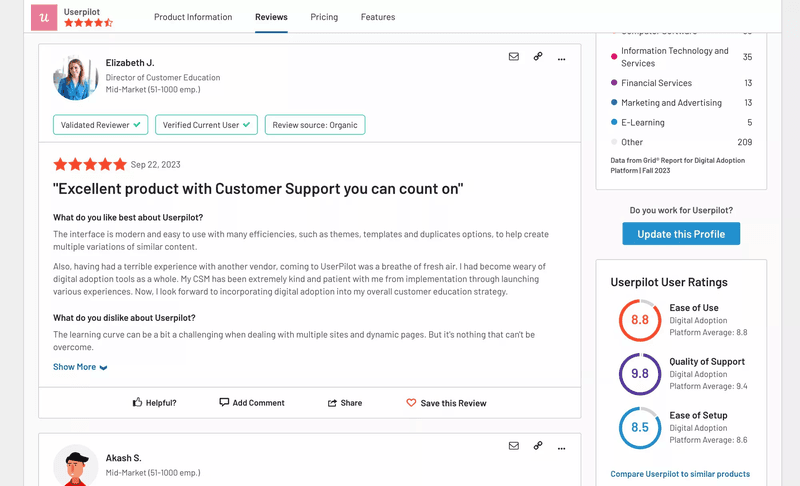
Task: Copy link icon on Akash S.'s review
Action: [538, 446]
